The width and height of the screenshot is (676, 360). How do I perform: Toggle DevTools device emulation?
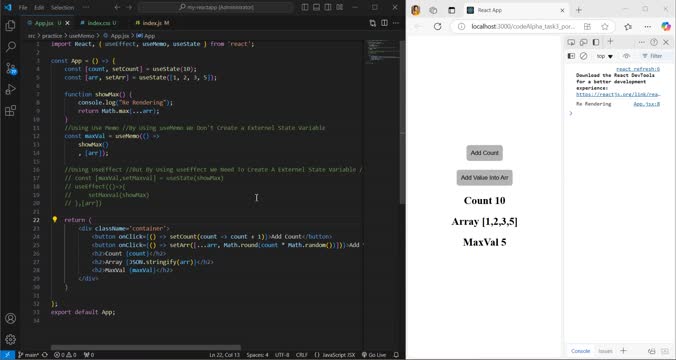pos(583,42)
